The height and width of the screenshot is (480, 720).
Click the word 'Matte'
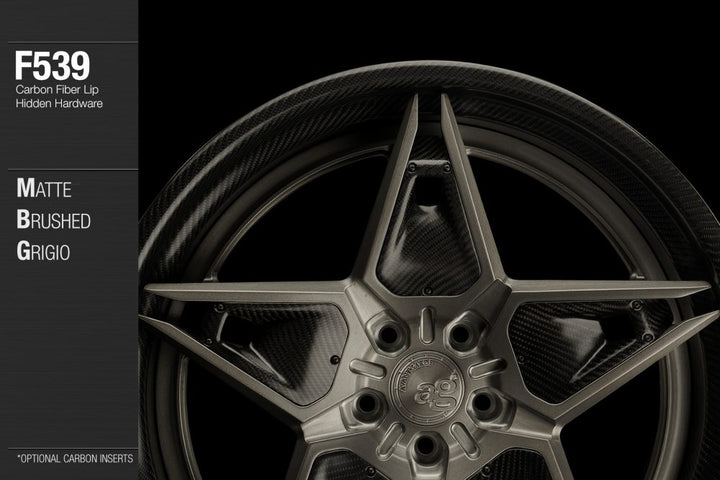(x=44, y=188)
